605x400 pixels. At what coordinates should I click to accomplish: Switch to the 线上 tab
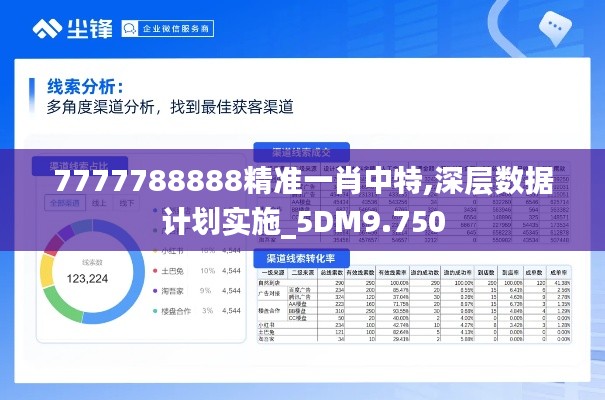(100, 202)
